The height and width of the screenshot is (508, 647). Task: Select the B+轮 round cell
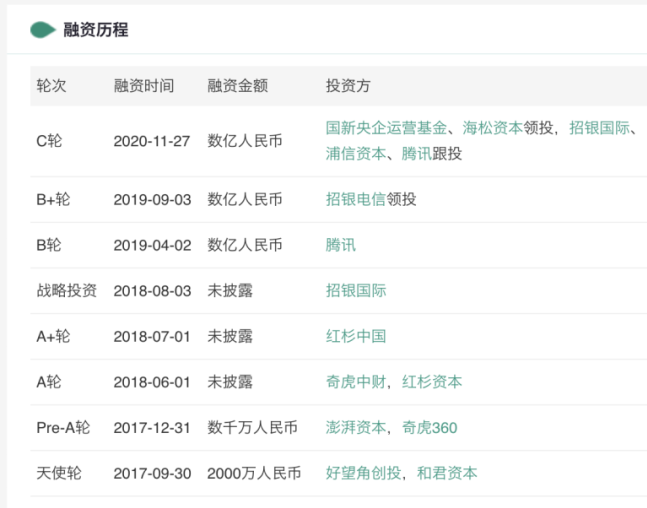[x=53, y=199]
